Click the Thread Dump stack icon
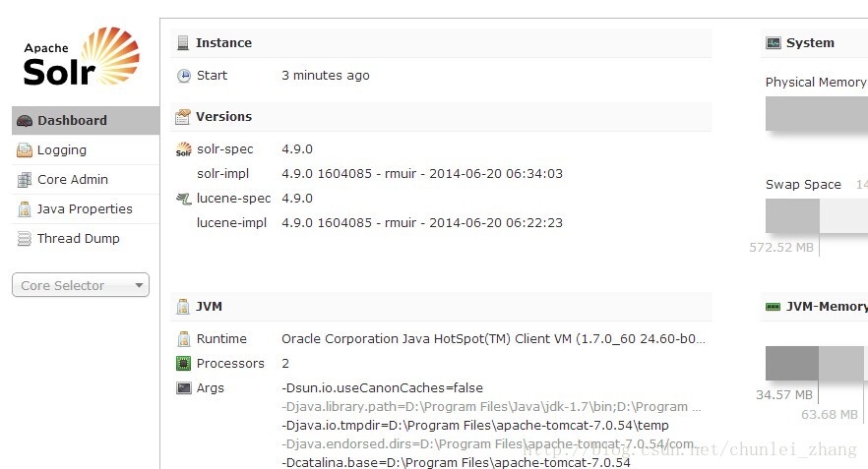 [x=25, y=239]
